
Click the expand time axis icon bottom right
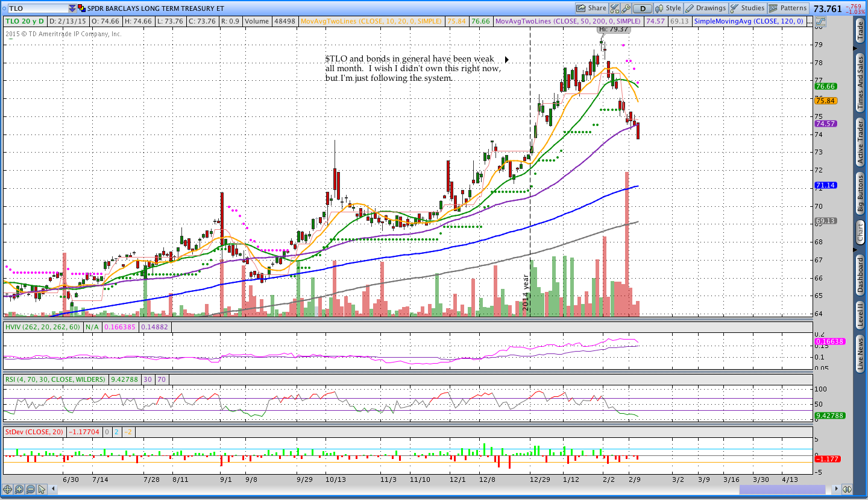tap(847, 489)
